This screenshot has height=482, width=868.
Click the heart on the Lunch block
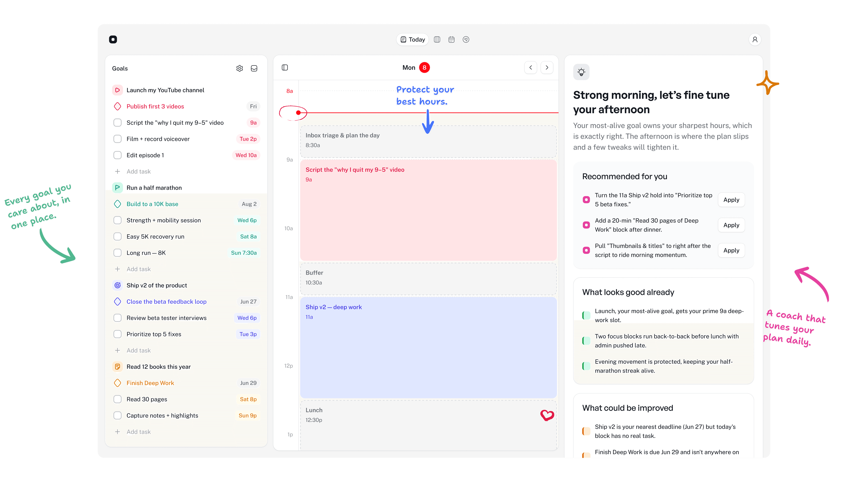547,415
